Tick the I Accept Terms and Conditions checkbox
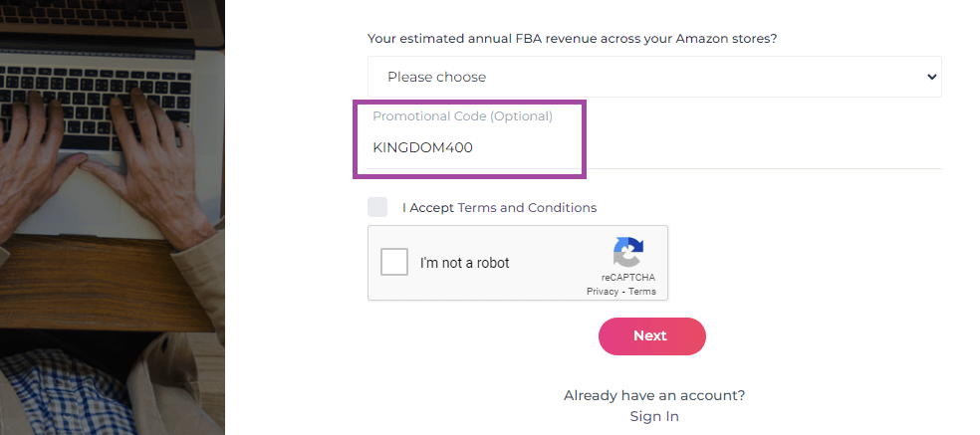Image resolution: width=980 pixels, height=435 pixels. pos(377,207)
